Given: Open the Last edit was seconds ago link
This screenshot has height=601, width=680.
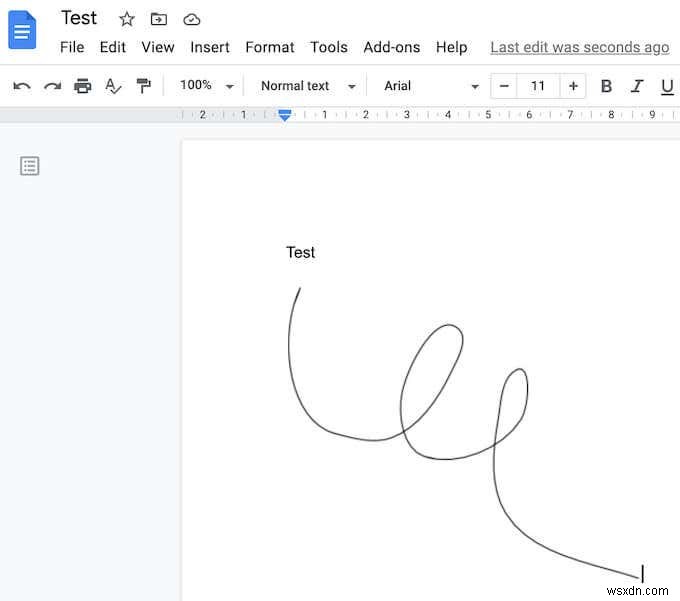Looking at the screenshot, I should pyautogui.click(x=580, y=47).
